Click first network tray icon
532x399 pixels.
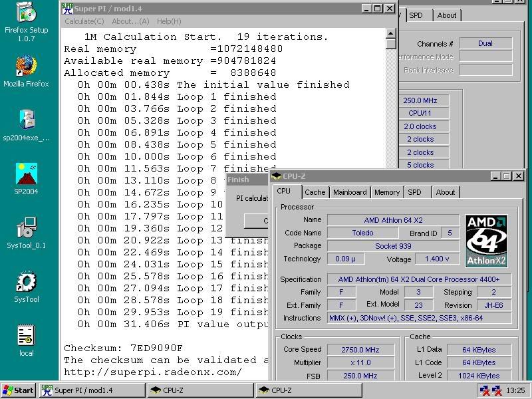coord(485,390)
